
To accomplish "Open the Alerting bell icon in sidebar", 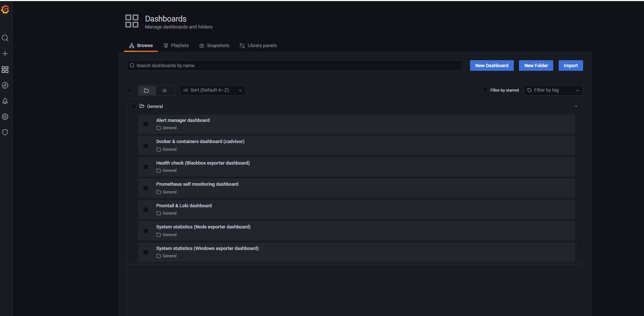I will [x=5, y=101].
